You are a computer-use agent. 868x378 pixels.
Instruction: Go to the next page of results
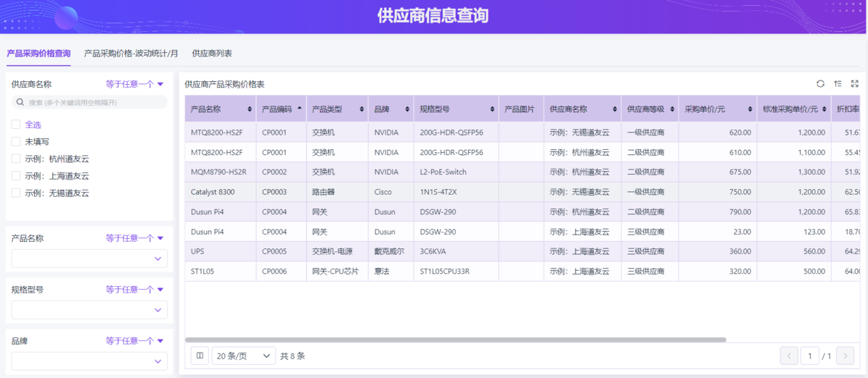click(845, 356)
